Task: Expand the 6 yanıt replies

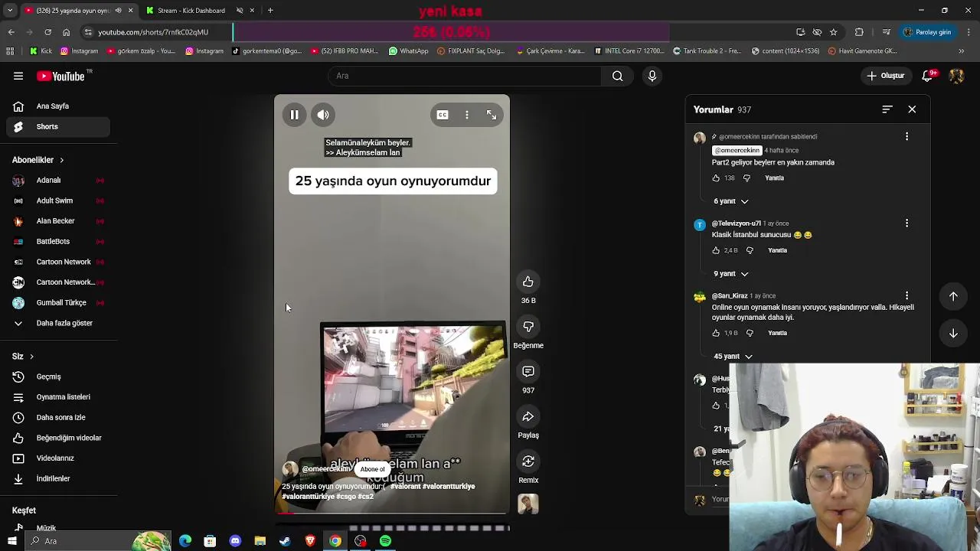Action: tap(731, 201)
